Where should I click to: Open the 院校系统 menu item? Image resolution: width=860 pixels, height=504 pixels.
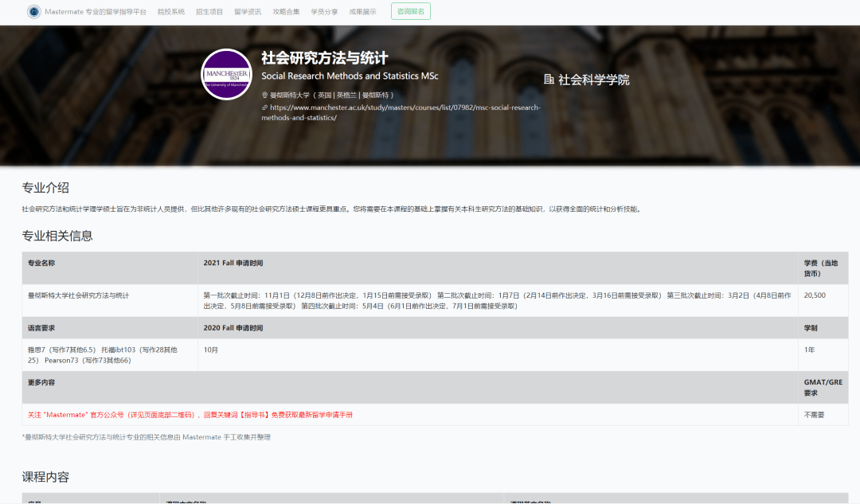point(171,11)
